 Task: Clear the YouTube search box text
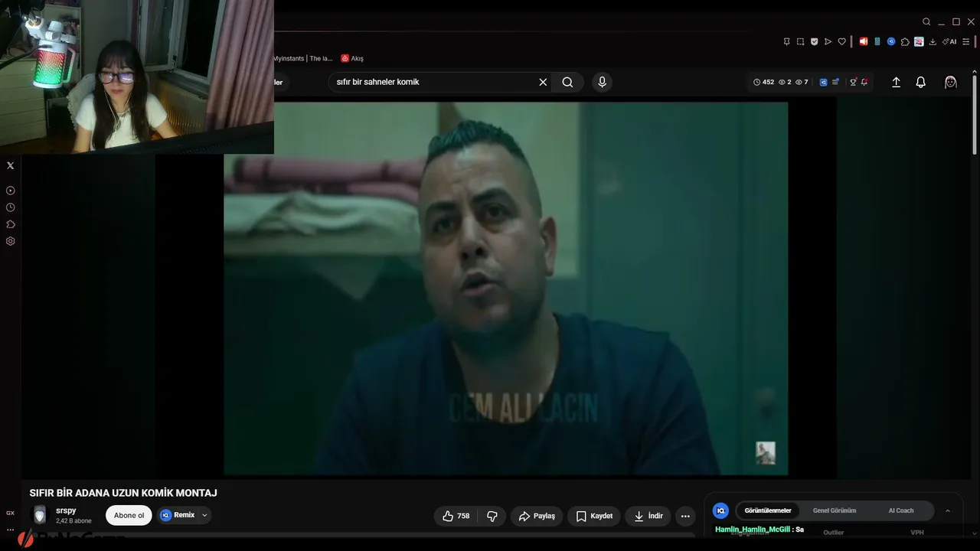tap(543, 82)
